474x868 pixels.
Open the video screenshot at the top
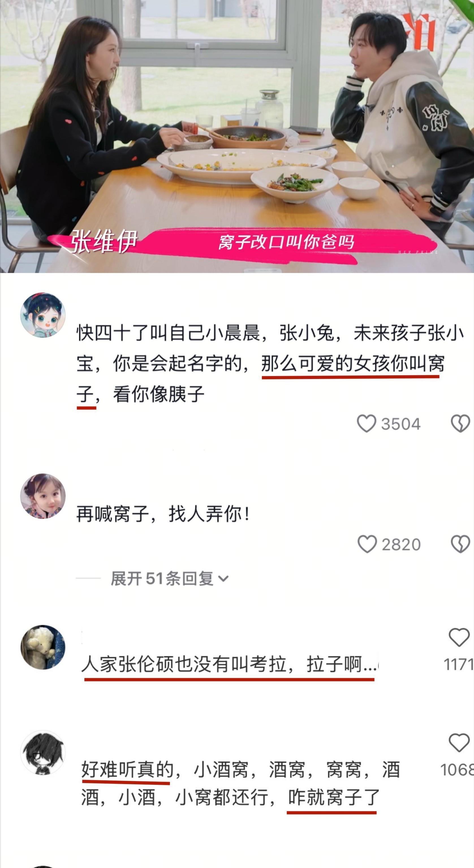237,136
